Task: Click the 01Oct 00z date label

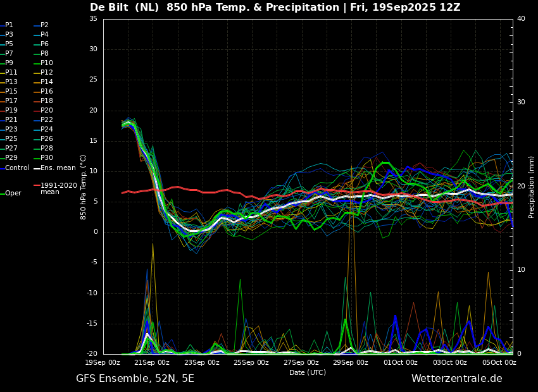Action: [400, 362]
